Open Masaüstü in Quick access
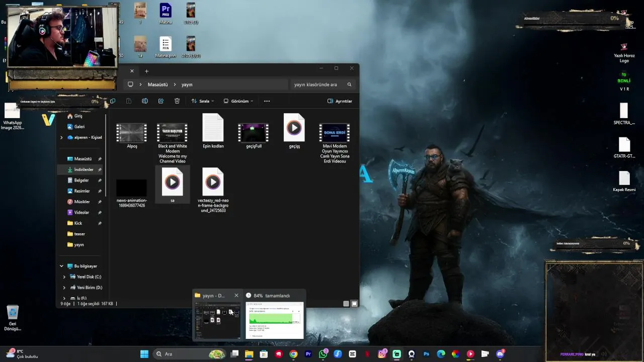The image size is (644, 362). click(83, 159)
